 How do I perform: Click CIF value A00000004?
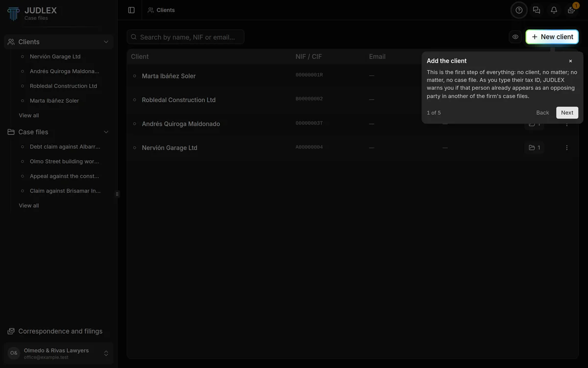(309, 147)
